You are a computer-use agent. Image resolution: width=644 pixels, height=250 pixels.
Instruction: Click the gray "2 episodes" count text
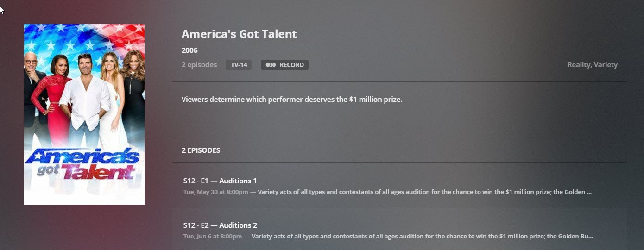click(199, 65)
